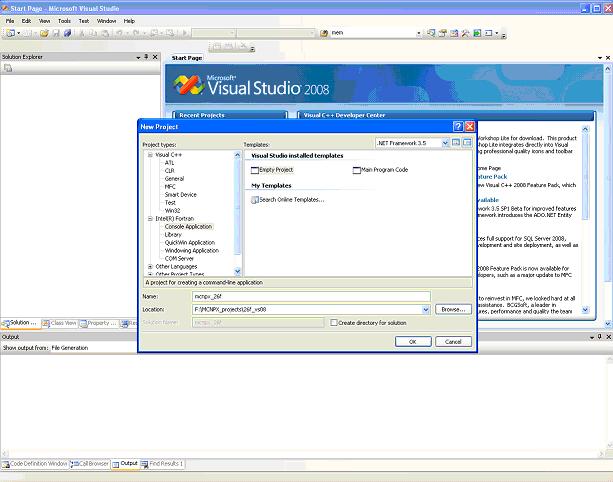Select Library under Intel Fortran

tap(173, 235)
